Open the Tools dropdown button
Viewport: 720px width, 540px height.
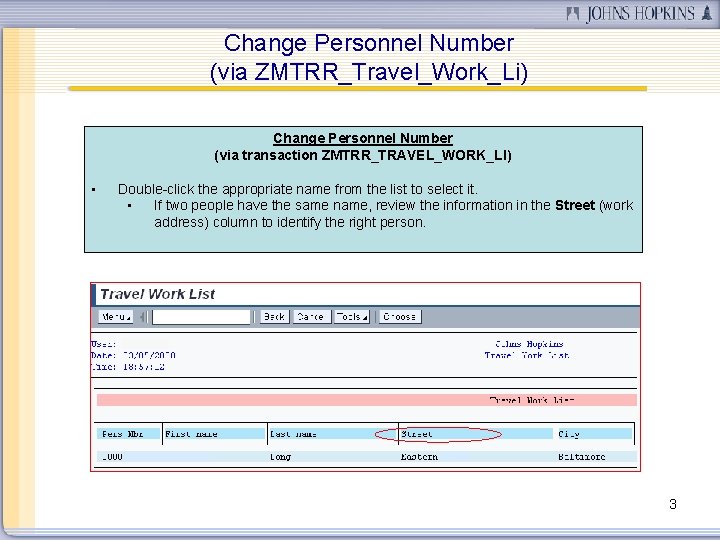352,316
